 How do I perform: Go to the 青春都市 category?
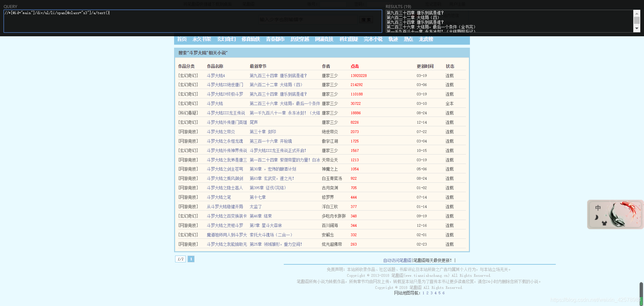(275, 39)
